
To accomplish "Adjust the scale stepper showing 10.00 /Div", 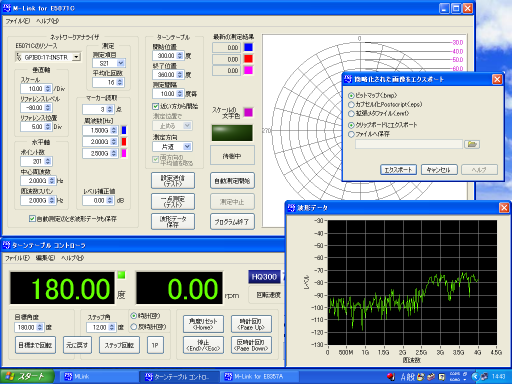I will (48, 88).
